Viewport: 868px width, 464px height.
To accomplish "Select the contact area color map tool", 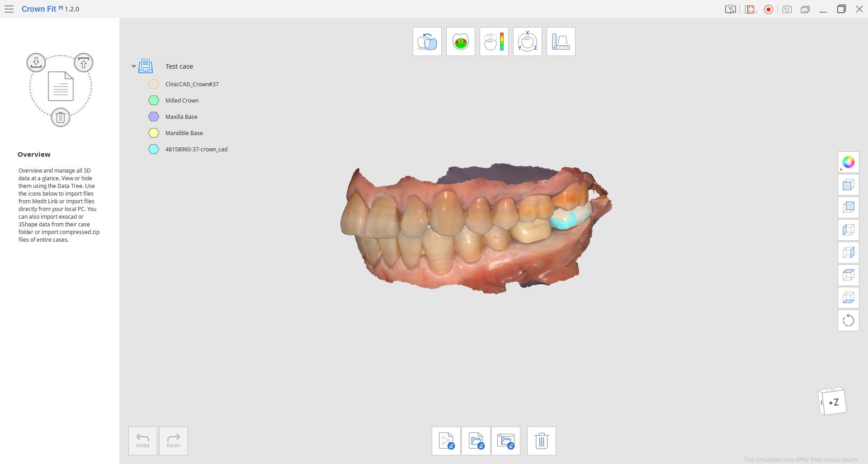I will pos(460,42).
